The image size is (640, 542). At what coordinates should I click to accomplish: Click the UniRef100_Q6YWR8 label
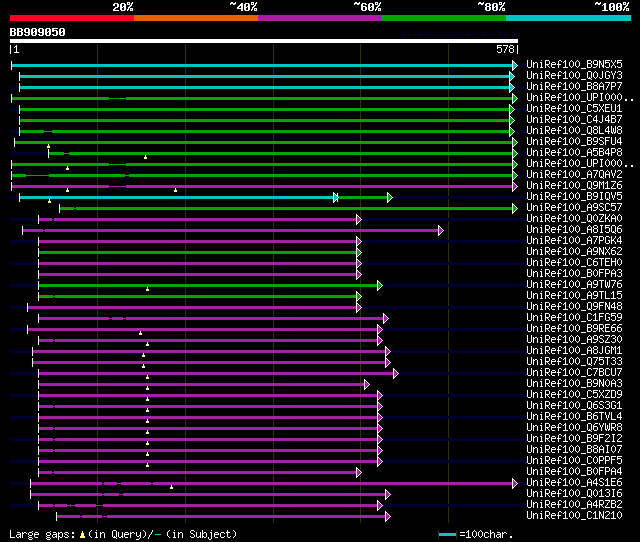(x=574, y=428)
